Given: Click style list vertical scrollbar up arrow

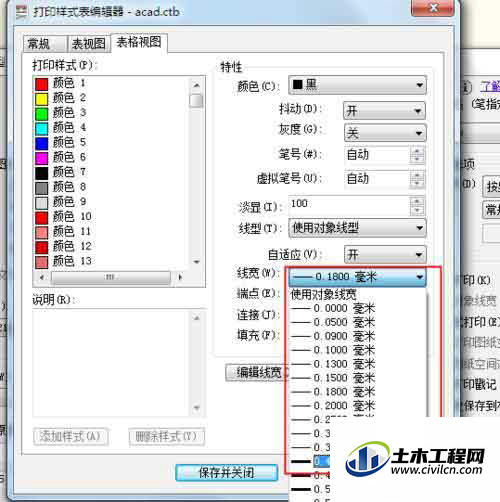Looking at the screenshot, I should [x=197, y=86].
